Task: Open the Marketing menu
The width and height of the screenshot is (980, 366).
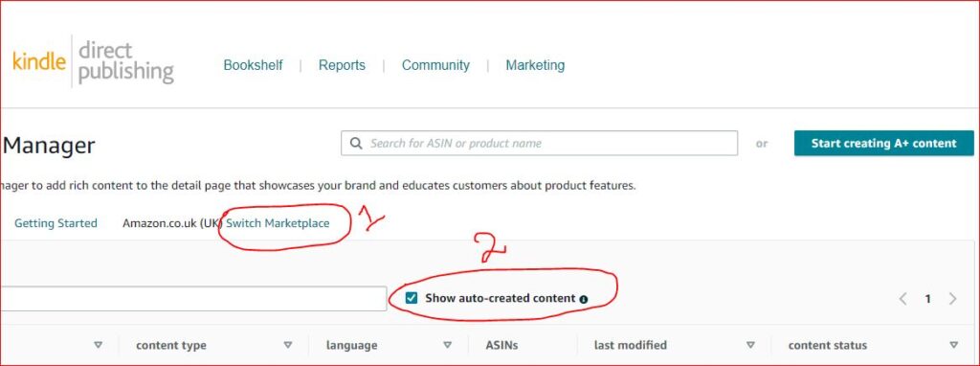Action: pos(535,65)
